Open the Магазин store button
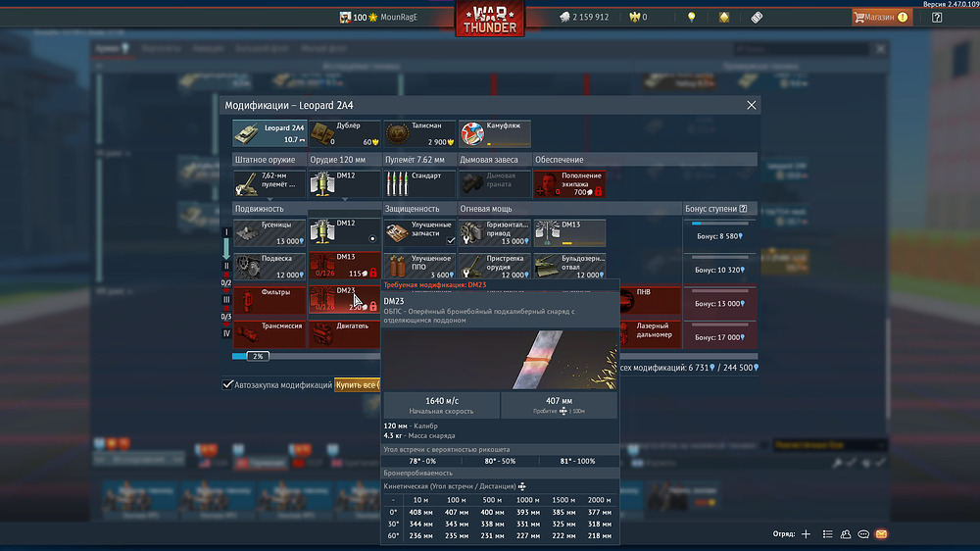 coord(882,17)
